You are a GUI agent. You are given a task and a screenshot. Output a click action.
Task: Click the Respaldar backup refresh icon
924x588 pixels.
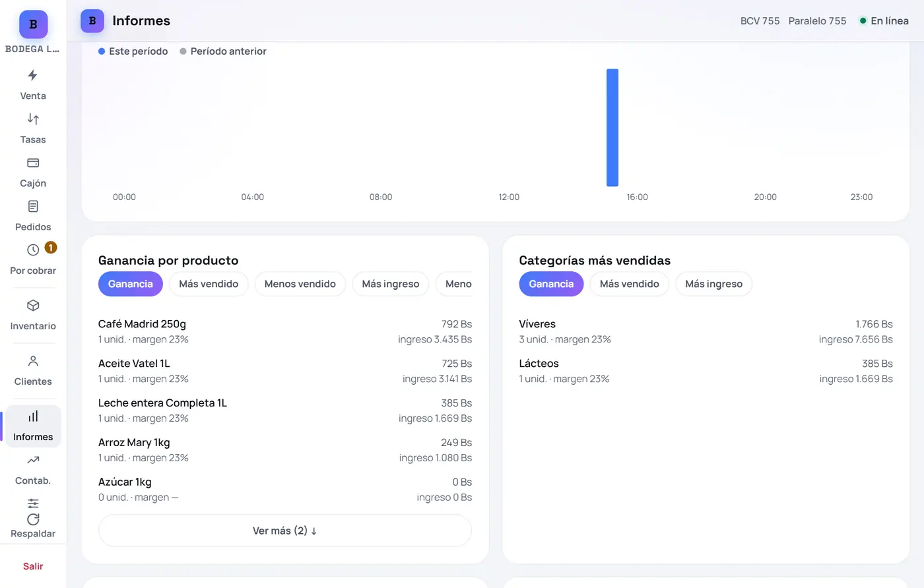[x=33, y=519]
